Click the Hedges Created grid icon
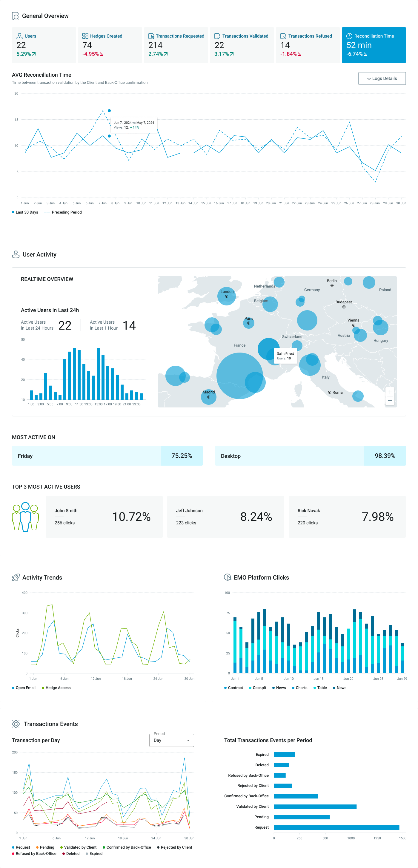 coord(85,36)
